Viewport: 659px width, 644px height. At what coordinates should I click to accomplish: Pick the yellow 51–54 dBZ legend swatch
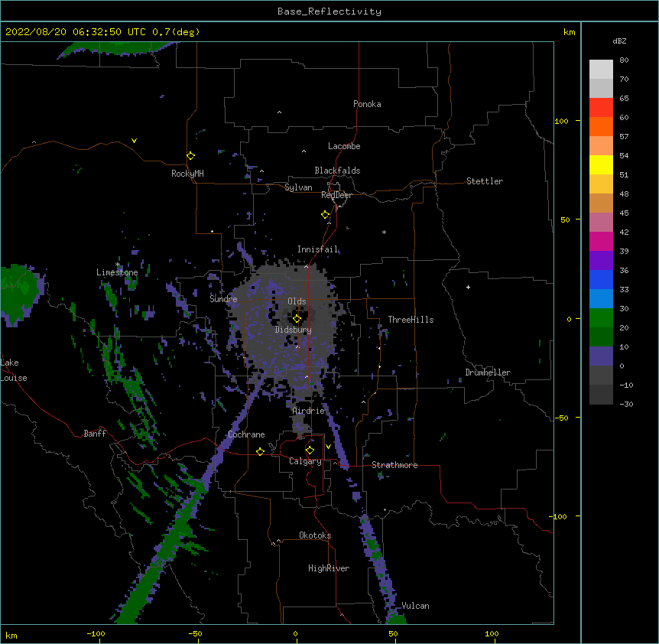[601, 164]
